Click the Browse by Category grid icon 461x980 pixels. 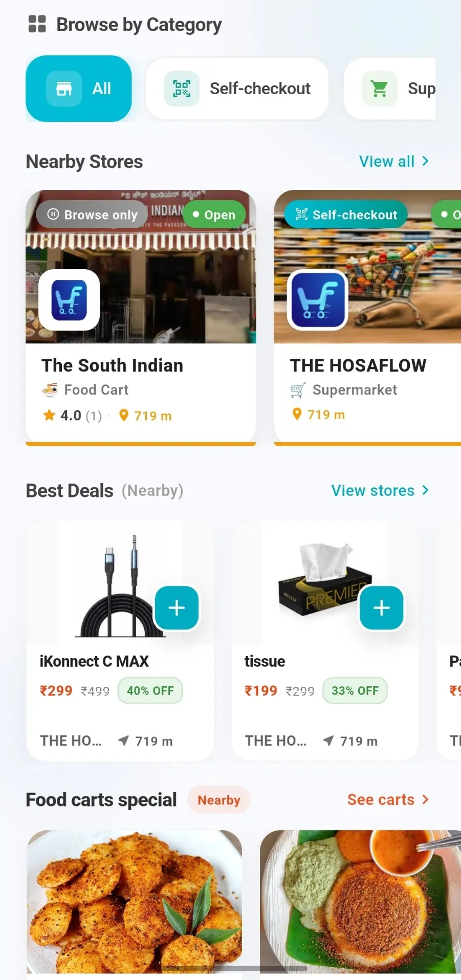(x=36, y=24)
